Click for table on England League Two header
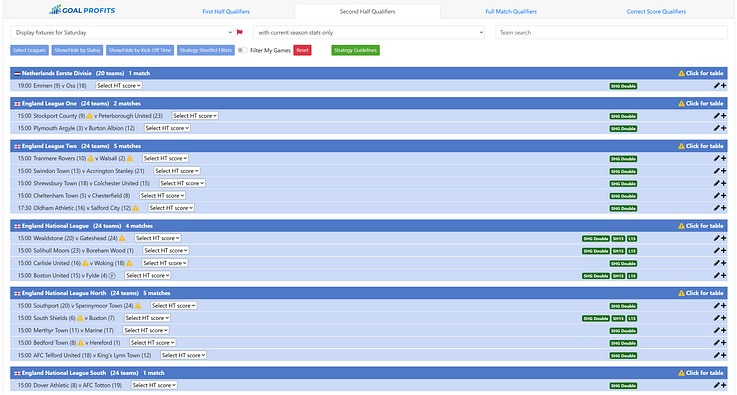The image size is (737, 395). [700, 146]
